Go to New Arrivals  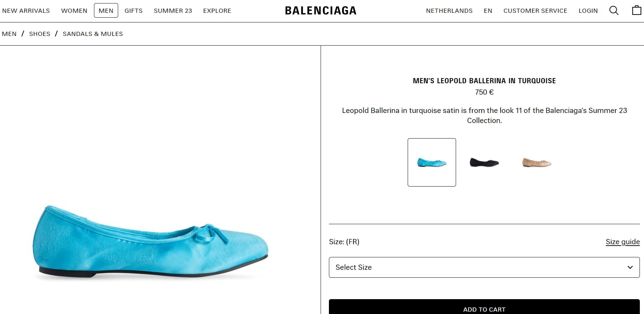pos(26,11)
